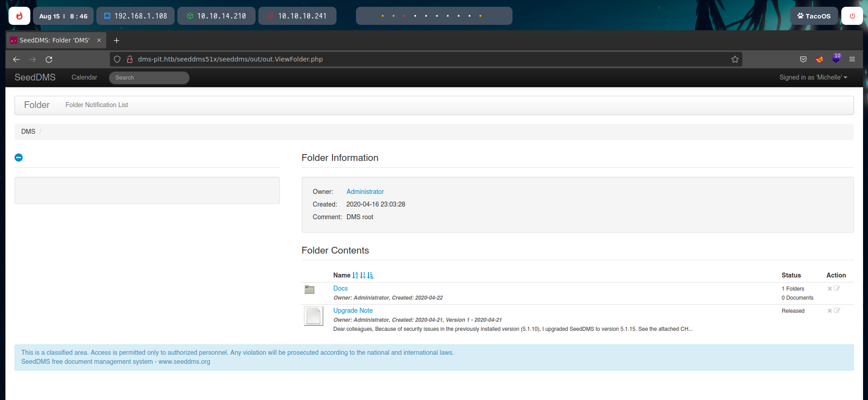Sort folder contents alphabetically with A-Z icon
Screen dimensions: 868x400
coord(355,275)
